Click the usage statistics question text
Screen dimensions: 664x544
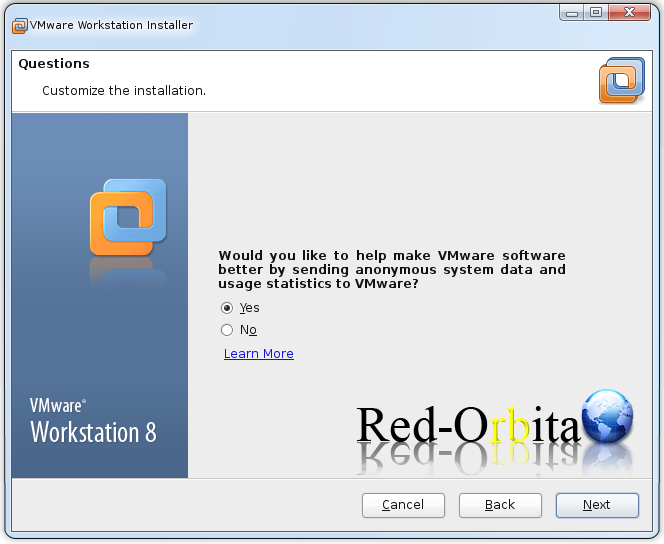pos(392,270)
